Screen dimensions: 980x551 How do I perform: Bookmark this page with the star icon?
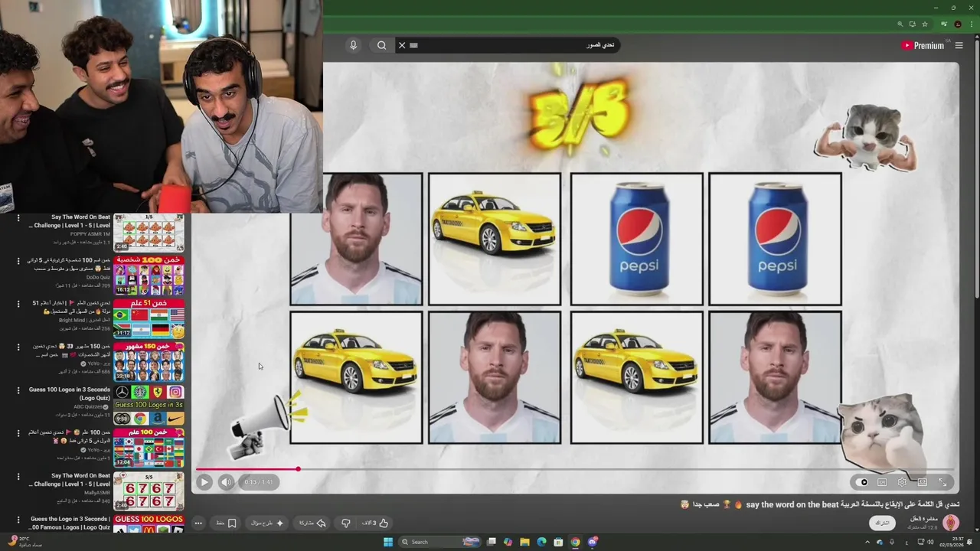pos(925,24)
